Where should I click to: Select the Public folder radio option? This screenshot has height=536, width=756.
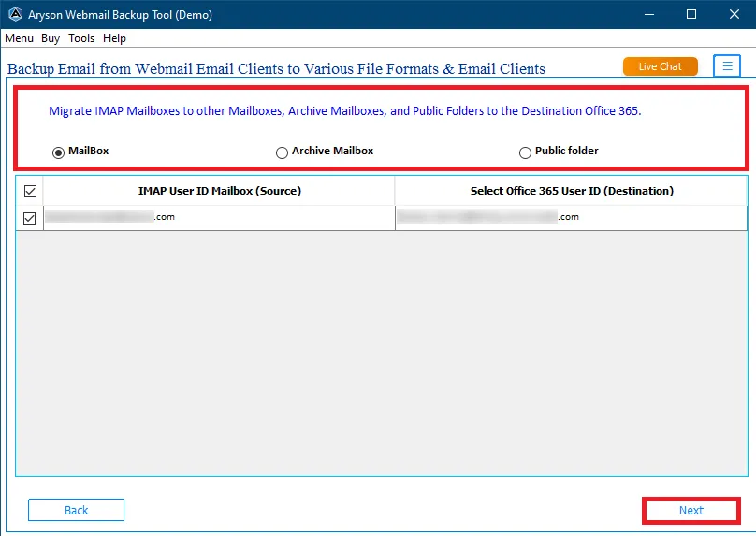point(525,152)
